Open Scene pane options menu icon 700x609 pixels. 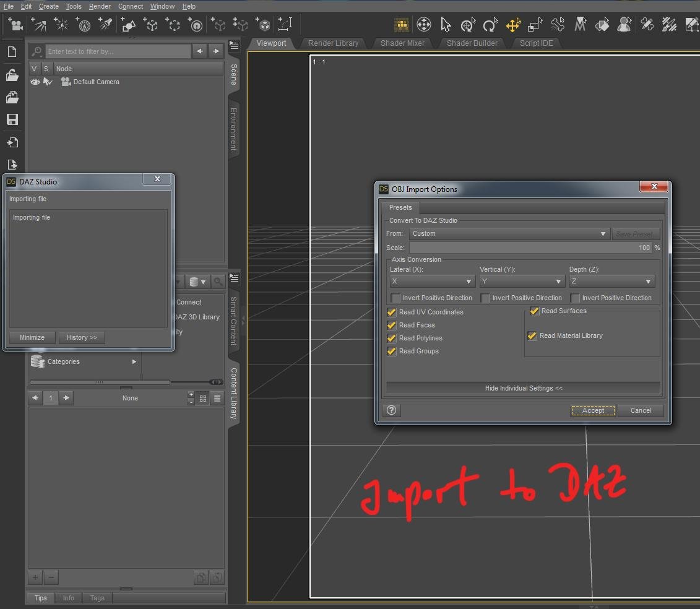tap(234, 45)
